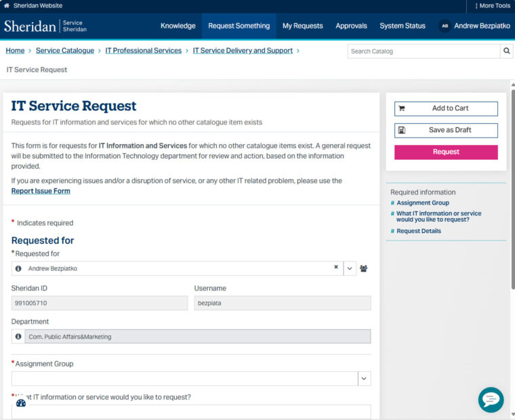
Task: Click the dashboard gauge icon at bottom left
Action: pyautogui.click(x=21, y=402)
